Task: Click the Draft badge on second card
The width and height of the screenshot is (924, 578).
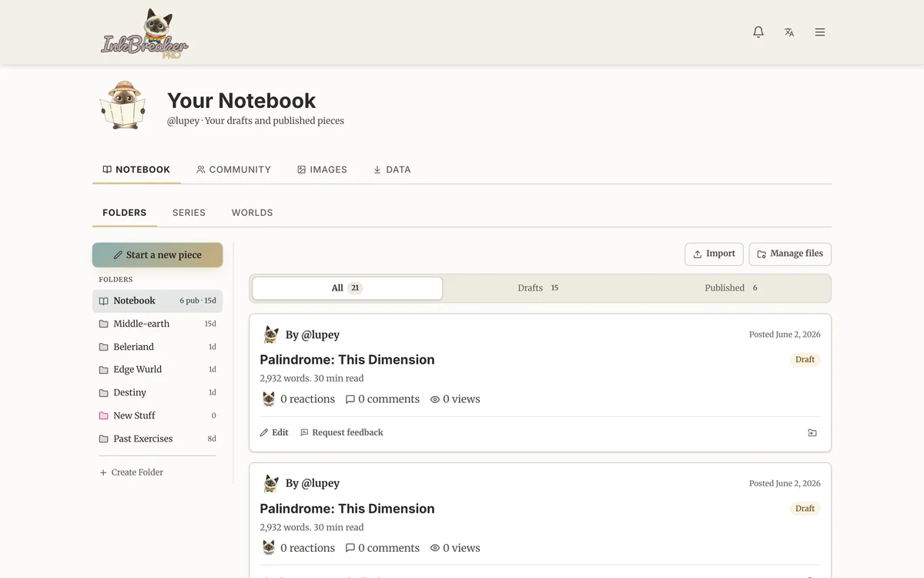Action: coord(805,509)
